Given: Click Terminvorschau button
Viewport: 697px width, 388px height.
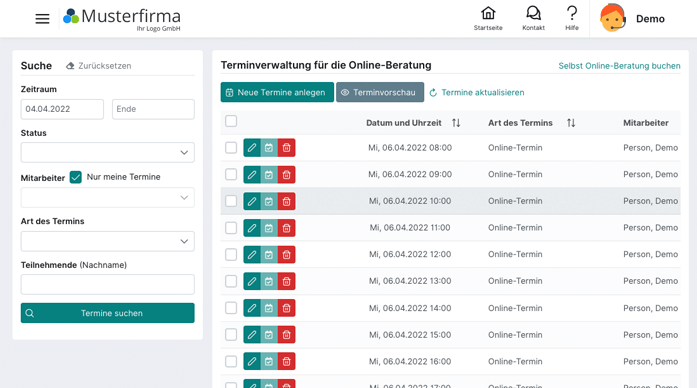Looking at the screenshot, I should click(380, 92).
